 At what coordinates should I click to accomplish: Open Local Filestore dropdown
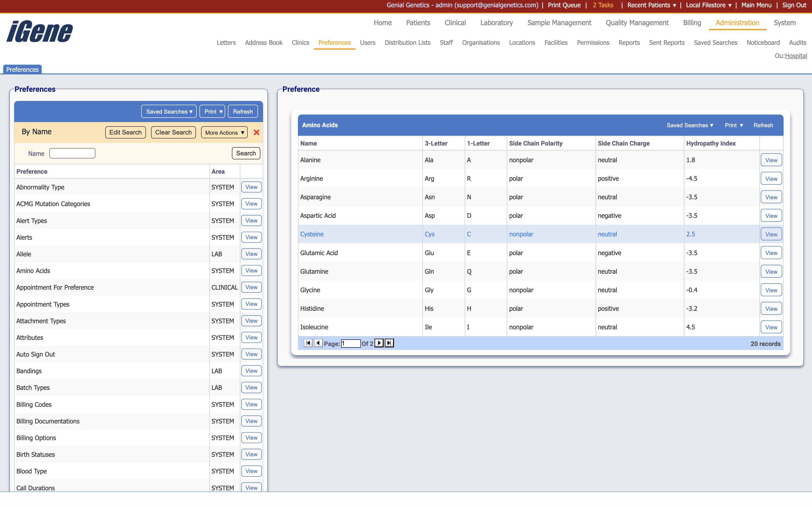(x=708, y=5)
